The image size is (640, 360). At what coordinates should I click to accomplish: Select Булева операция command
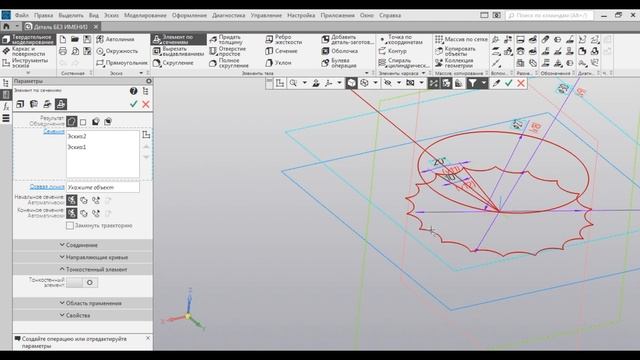tap(339, 63)
